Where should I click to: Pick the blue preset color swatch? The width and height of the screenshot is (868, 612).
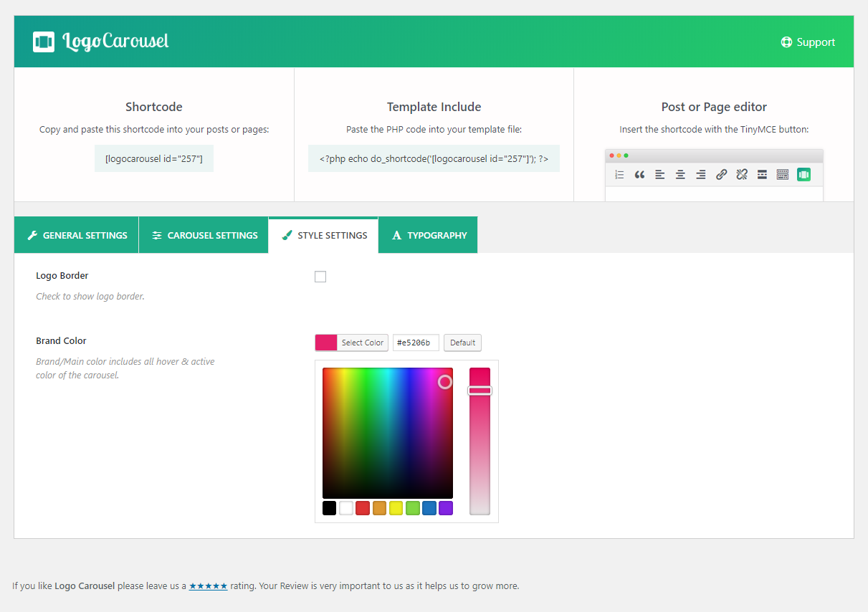click(x=429, y=508)
